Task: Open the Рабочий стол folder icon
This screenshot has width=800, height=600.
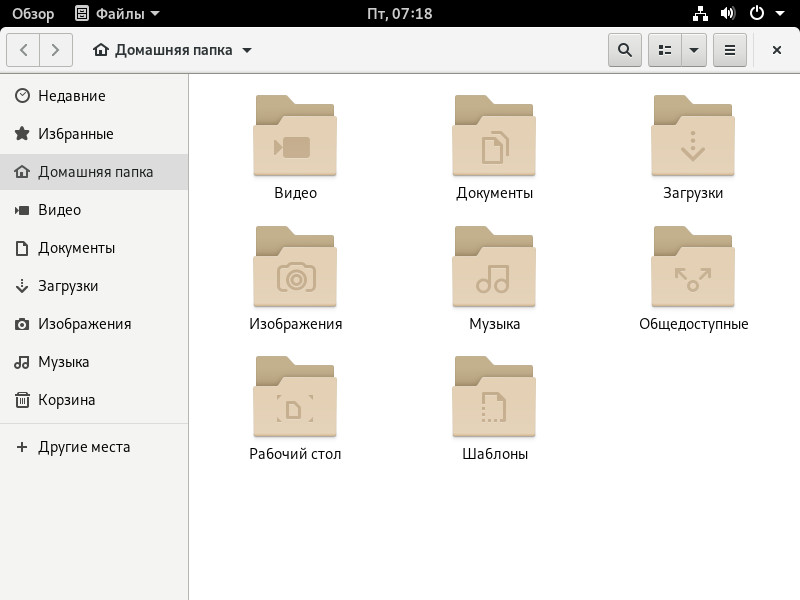Action: click(x=295, y=397)
